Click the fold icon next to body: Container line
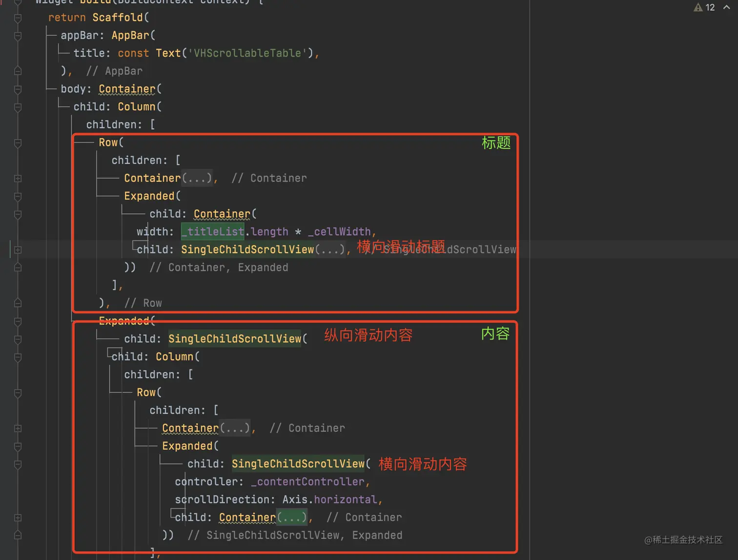Screen dimensions: 738x560 pos(18,90)
